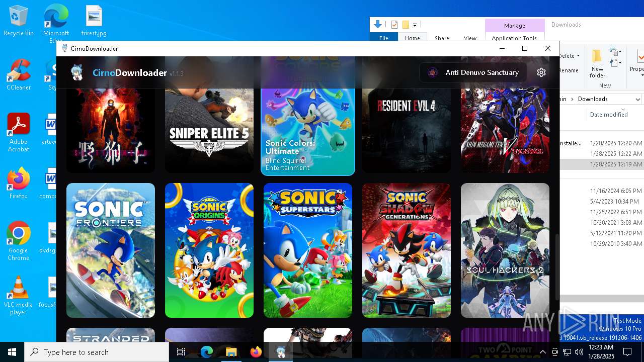
Task: Select the VLC media player desktop shortcut
Action: point(19,296)
